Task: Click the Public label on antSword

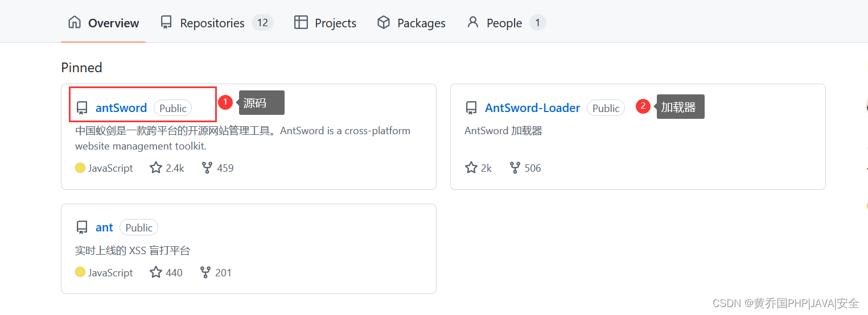Action: [173, 108]
